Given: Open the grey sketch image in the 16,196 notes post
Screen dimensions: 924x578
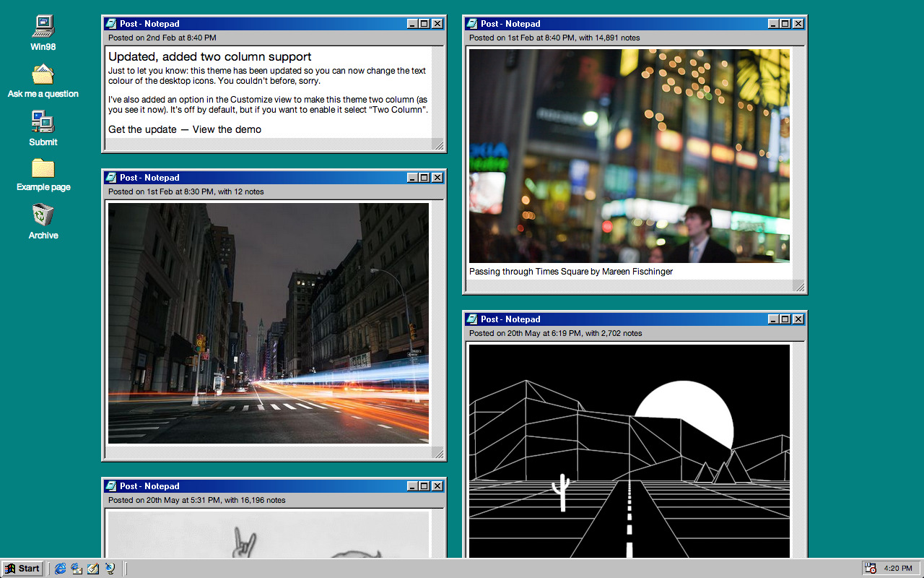Looking at the screenshot, I should 269,535.
